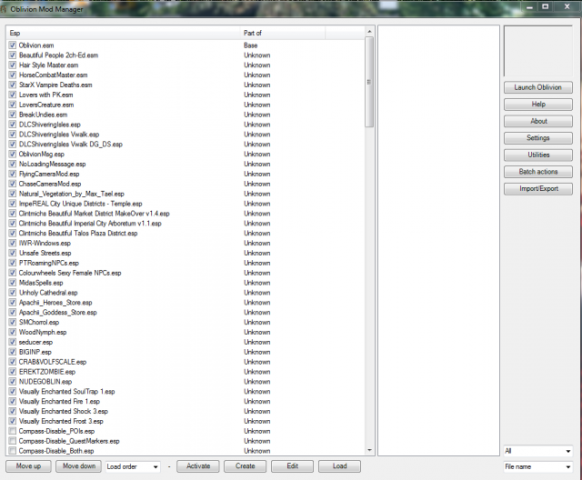Click the About button
582x480 pixels.
(538, 121)
